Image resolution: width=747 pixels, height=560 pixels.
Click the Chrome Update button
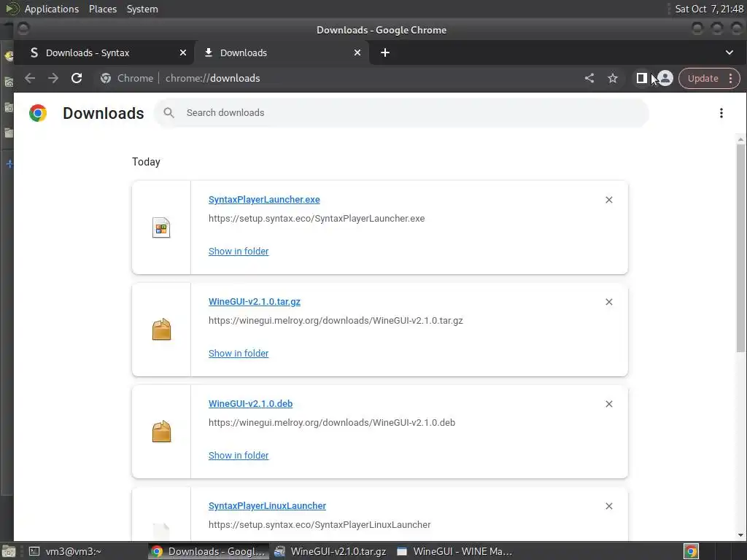(703, 79)
